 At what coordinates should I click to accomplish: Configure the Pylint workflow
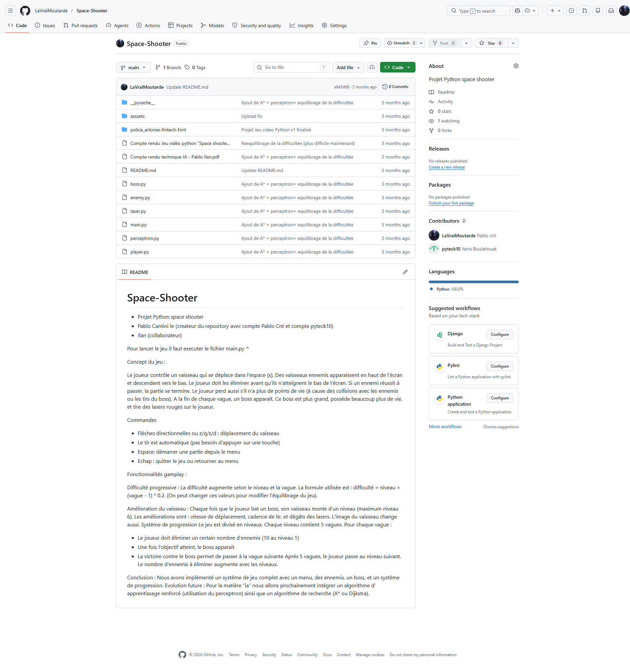coord(500,366)
